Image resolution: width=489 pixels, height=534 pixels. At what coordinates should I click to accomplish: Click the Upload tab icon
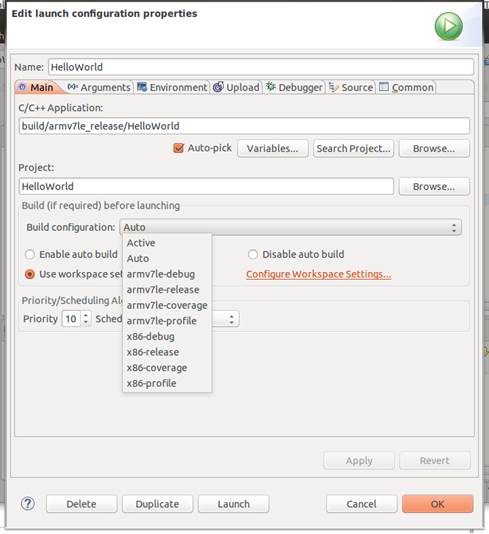tap(218, 87)
